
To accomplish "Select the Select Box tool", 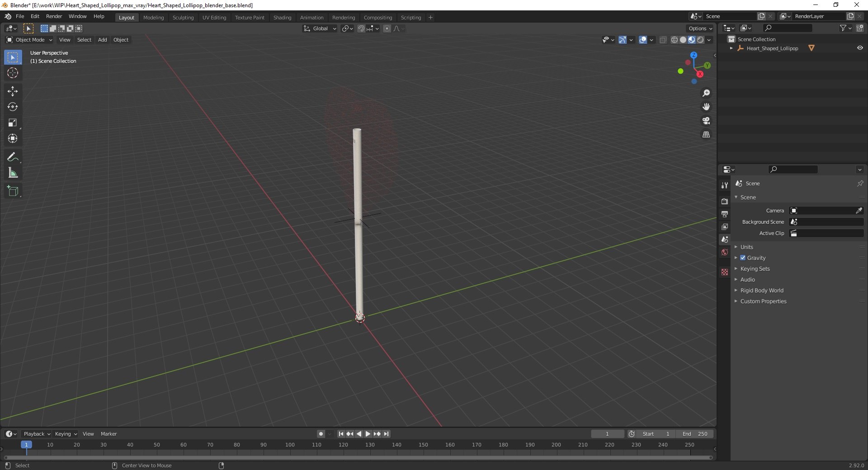I will (x=13, y=57).
